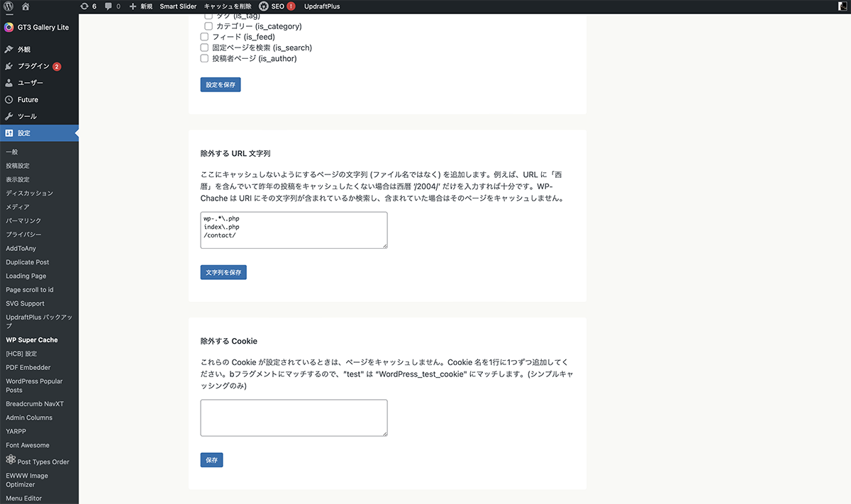The width and height of the screenshot is (851, 504).
Task: Open the 新規 add-new dropdown
Action: [x=141, y=6]
